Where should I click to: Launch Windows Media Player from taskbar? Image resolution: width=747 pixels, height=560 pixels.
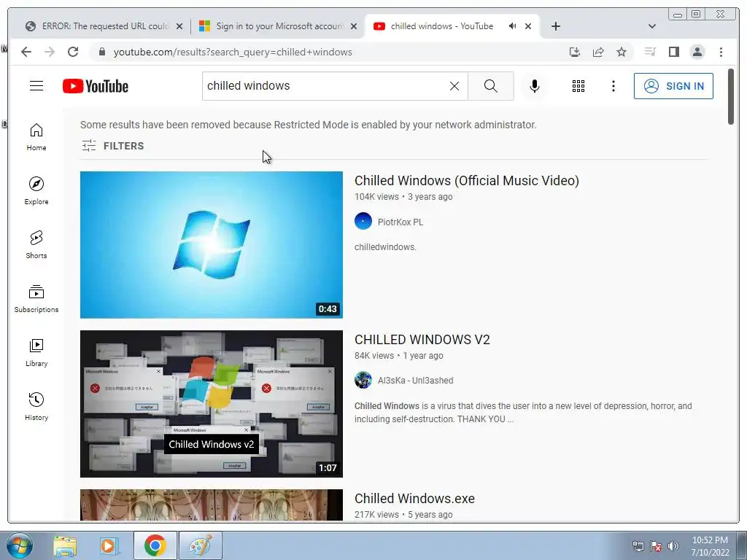pyautogui.click(x=109, y=545)
